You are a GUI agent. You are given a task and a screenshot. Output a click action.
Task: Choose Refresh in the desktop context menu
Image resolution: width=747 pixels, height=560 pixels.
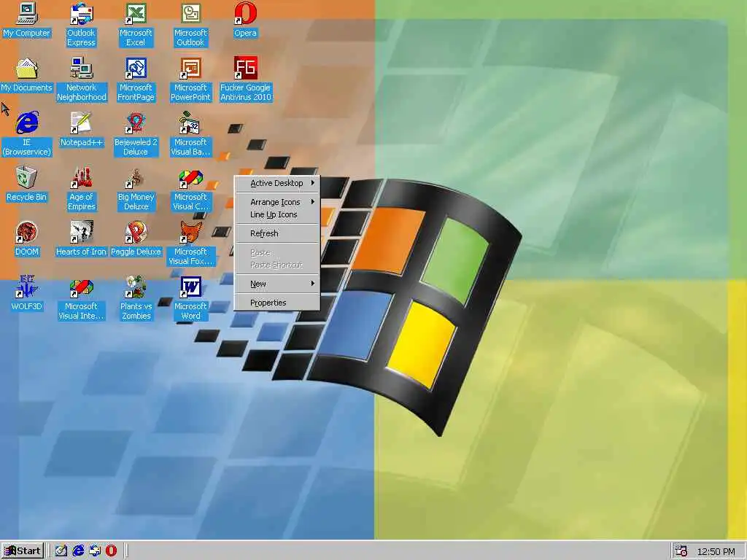coord(276,233)
